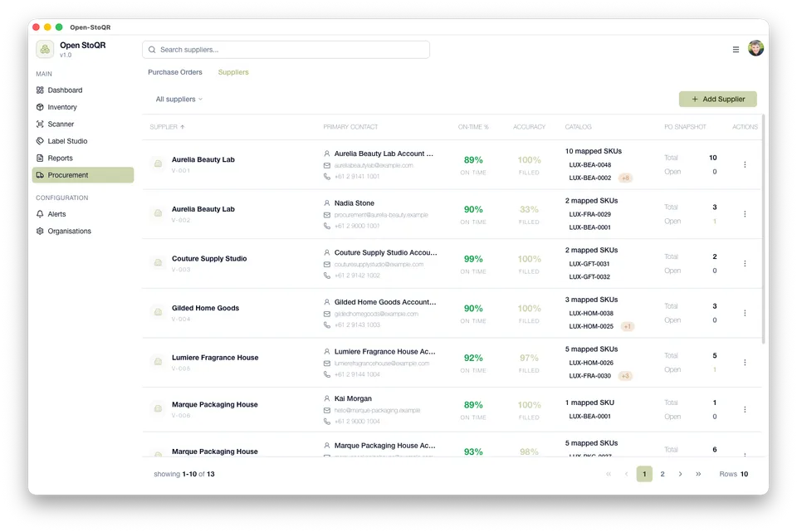Click the building icon for Gilded Home Goods

158,312
